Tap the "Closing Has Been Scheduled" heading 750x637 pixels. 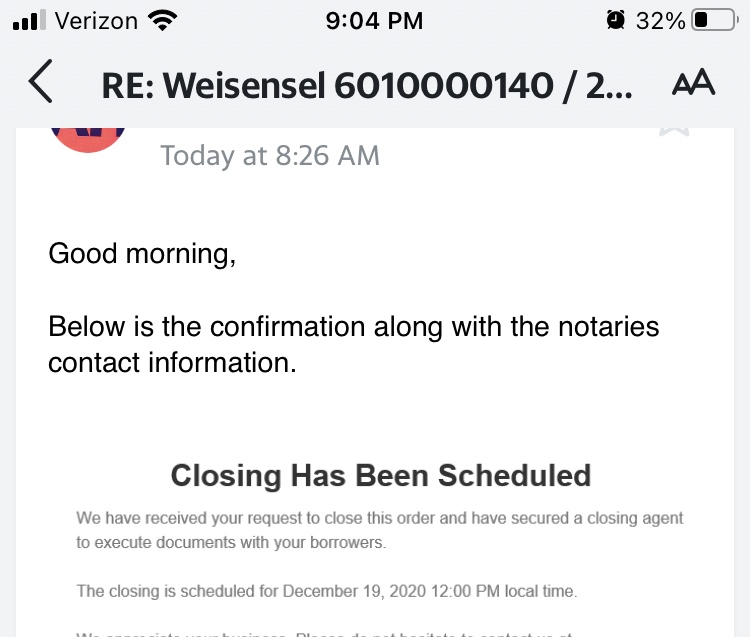click(x=381, y=474)
